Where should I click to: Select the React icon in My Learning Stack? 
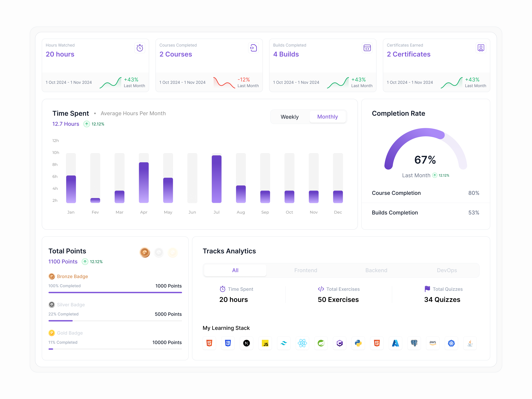pos(302,343)
